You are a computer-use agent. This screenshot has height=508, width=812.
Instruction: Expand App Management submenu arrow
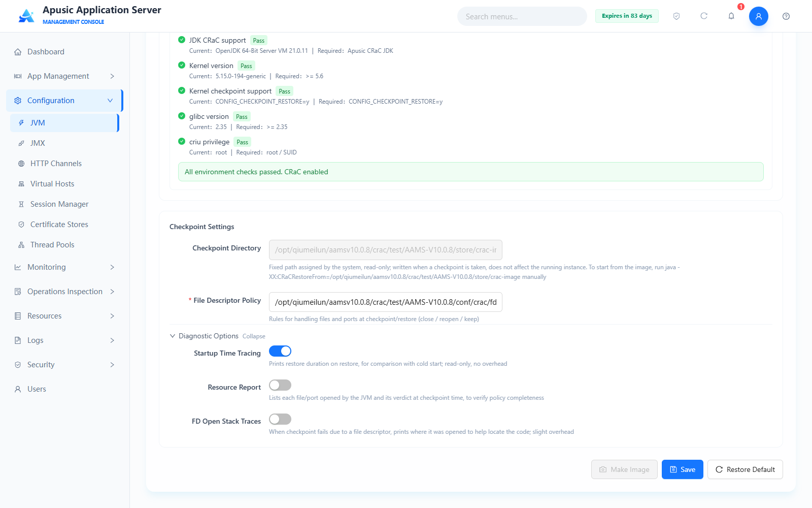[x=112, y=76]
